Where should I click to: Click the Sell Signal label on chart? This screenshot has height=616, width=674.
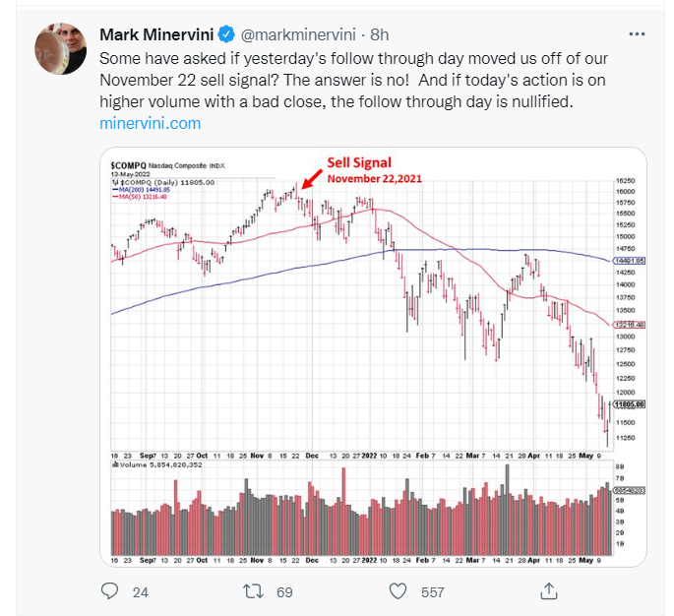pyautogui.click(x=360, y=162)
